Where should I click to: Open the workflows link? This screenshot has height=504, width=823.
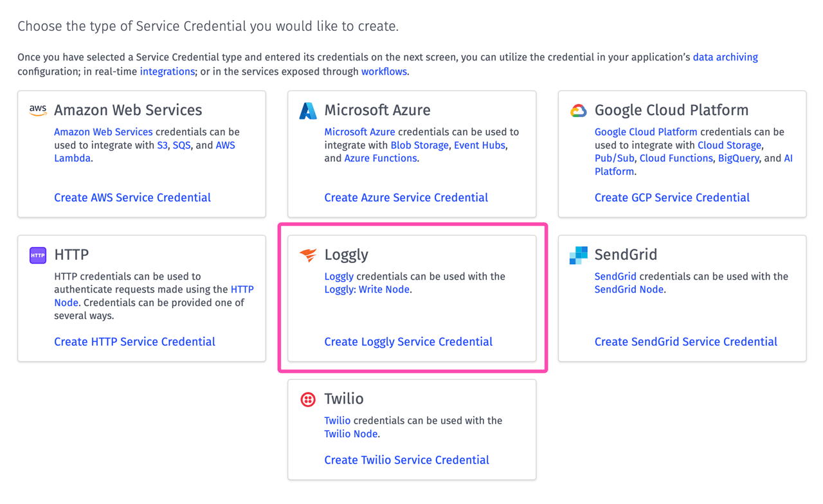(384, 71)
